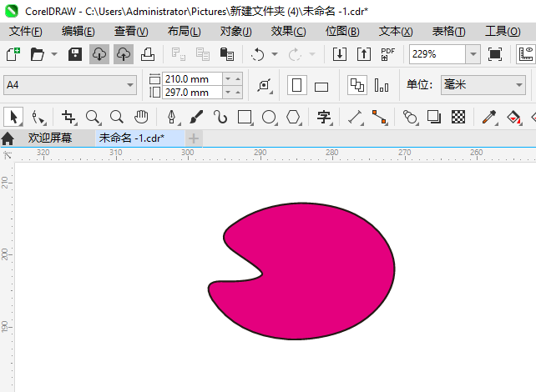This screenshot has width=536, height=392.
Task: Select portrait page orientation
Action: (296, 85)
